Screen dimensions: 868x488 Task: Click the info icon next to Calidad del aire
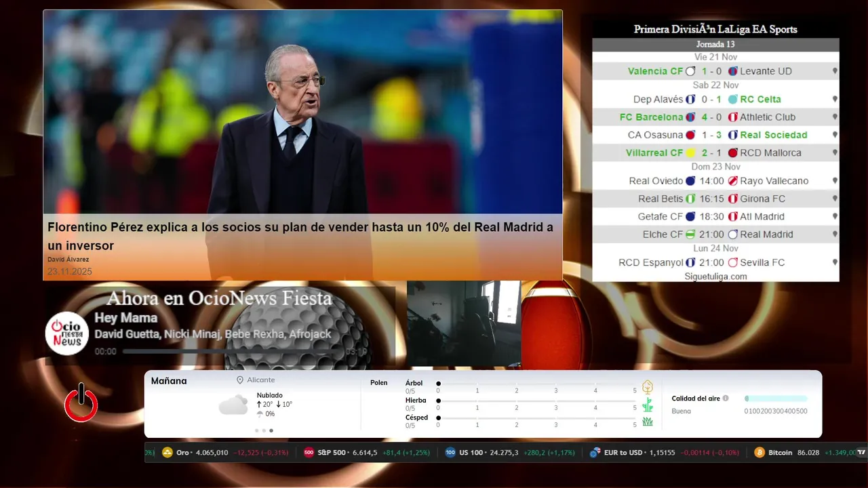click(726, 399)
